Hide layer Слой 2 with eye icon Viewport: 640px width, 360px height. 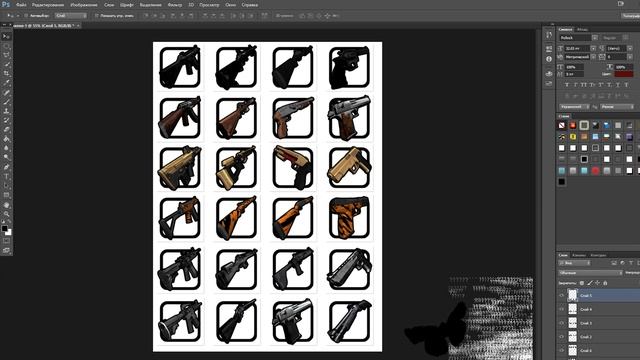tap(562, 337)
